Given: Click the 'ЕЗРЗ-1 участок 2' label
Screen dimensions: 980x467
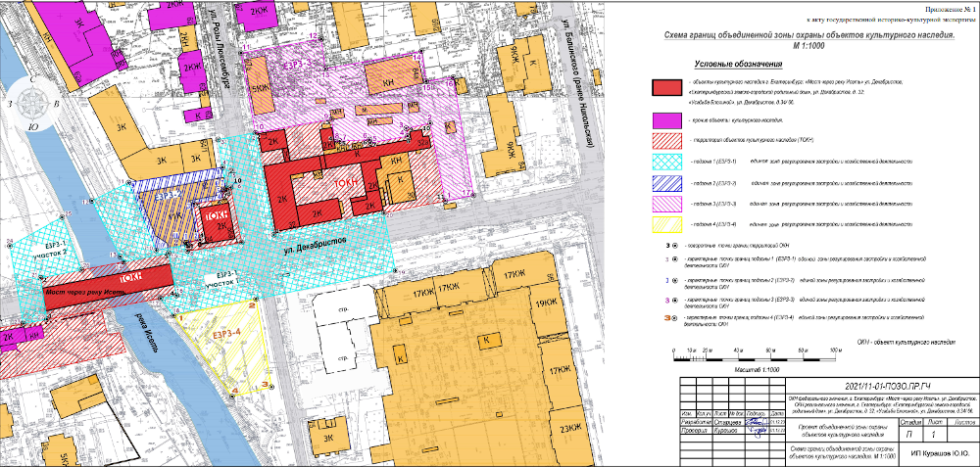Looking at the screenshot, I should pyautogui.click(x=54, y=246).
